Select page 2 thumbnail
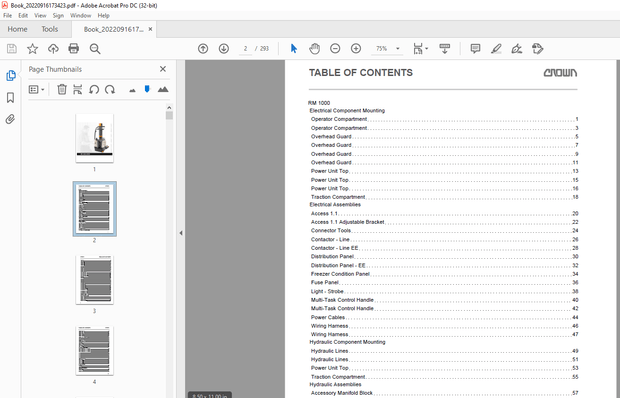 [95, 209]
